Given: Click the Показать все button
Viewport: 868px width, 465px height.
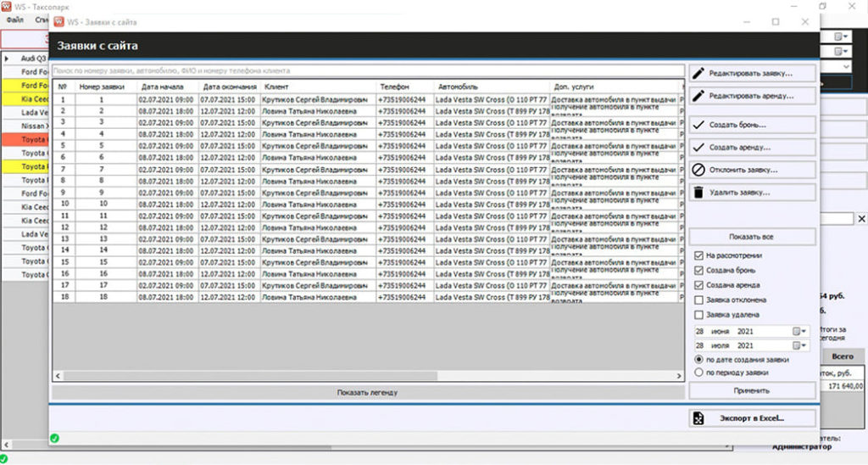Looking at the screenshot, I should click(x=752, y=237).
